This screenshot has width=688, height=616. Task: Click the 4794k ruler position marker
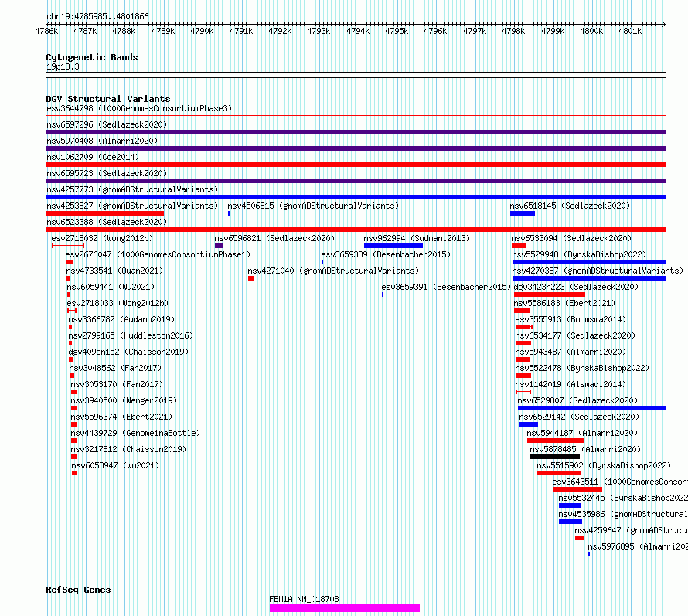coord(358,31)
